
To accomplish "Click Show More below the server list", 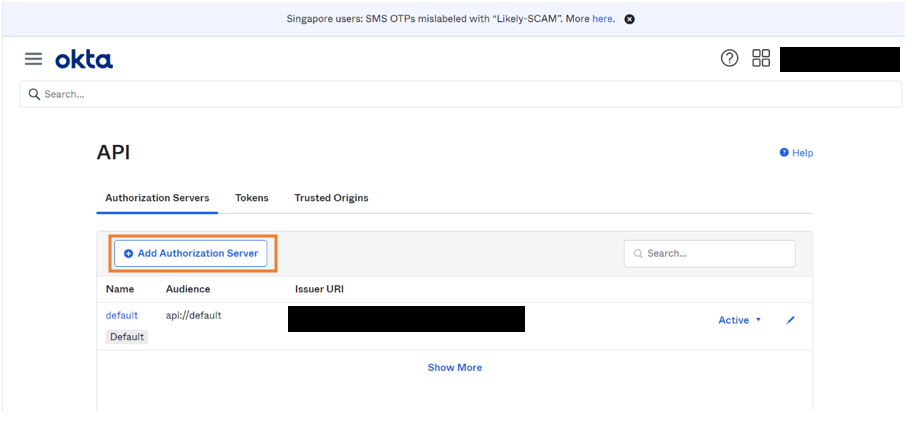I will point(455,368).
